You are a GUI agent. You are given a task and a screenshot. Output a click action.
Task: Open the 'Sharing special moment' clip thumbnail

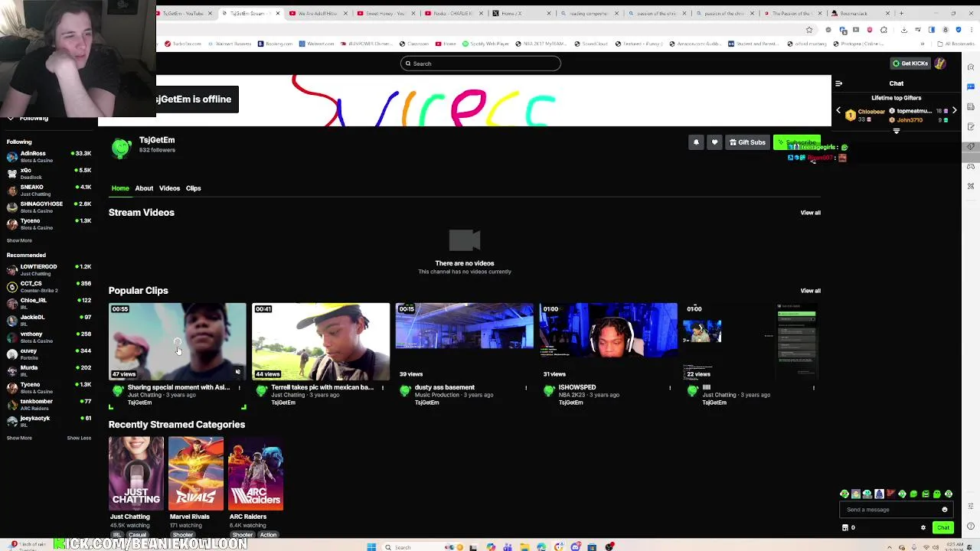point(178,341)
